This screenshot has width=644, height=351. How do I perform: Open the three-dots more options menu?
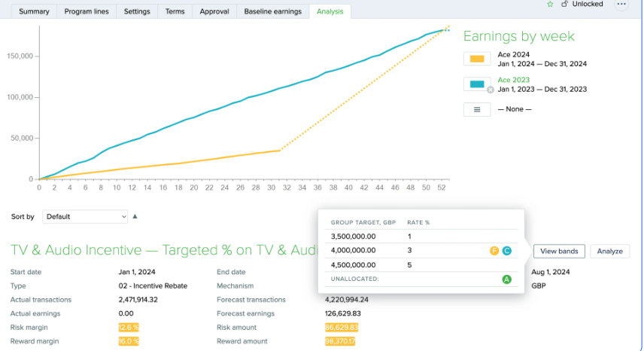(621, 4)
